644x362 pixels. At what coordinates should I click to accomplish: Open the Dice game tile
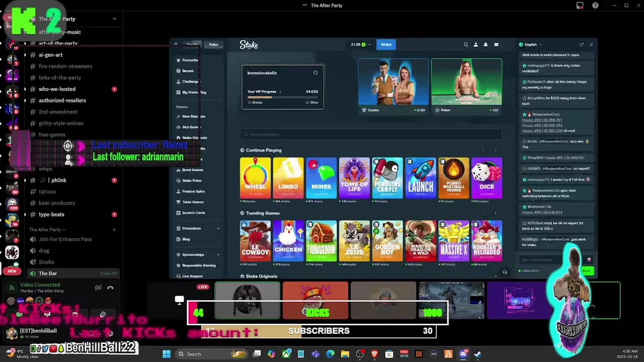click(487, 178)
